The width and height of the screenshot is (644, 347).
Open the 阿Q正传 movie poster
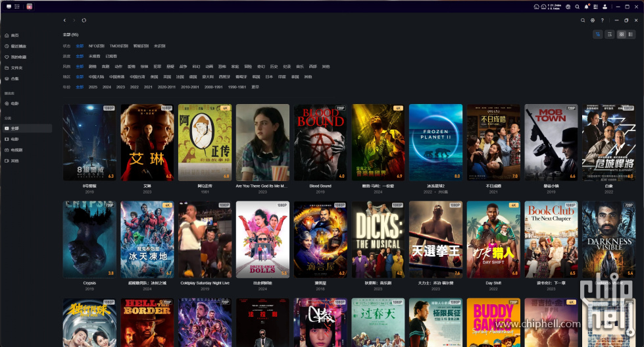(205, 142)
